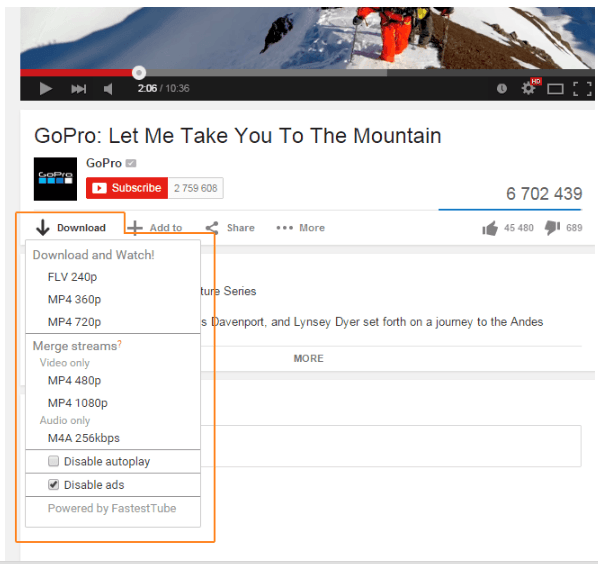Mute the video with the speaker icon

108,89
